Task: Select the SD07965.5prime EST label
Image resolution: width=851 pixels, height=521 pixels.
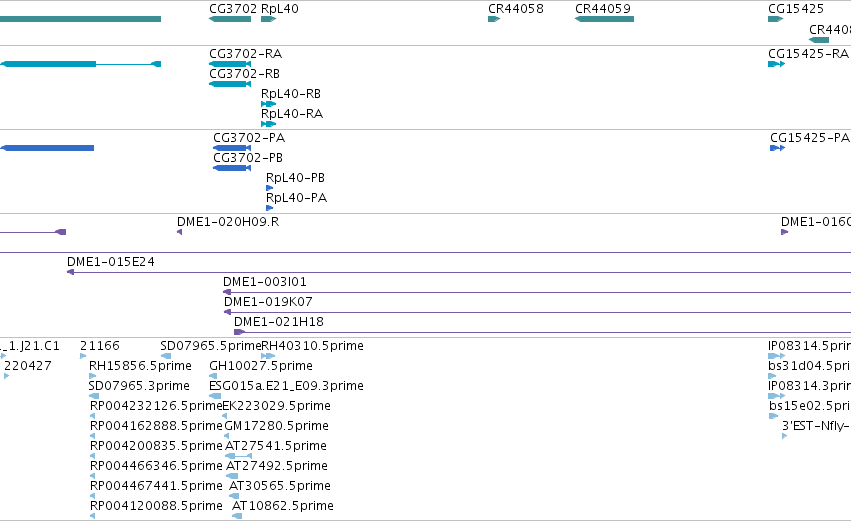Action: [x=211, y=346]
